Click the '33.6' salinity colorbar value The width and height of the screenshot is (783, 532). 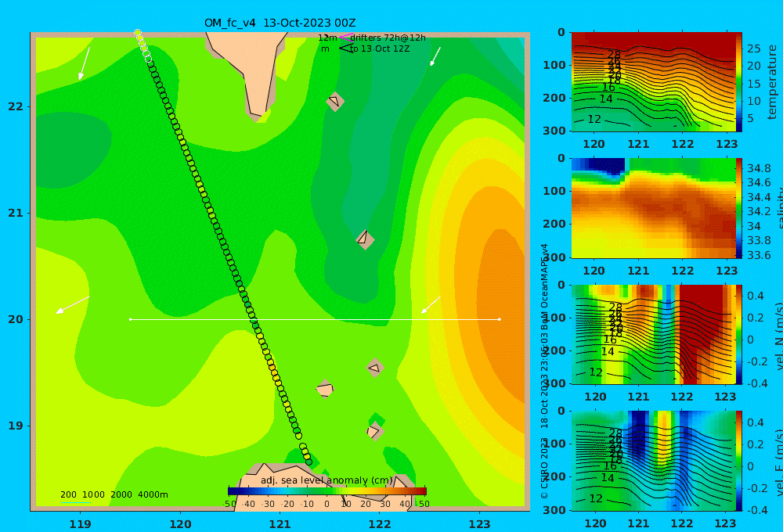[759, 255]
